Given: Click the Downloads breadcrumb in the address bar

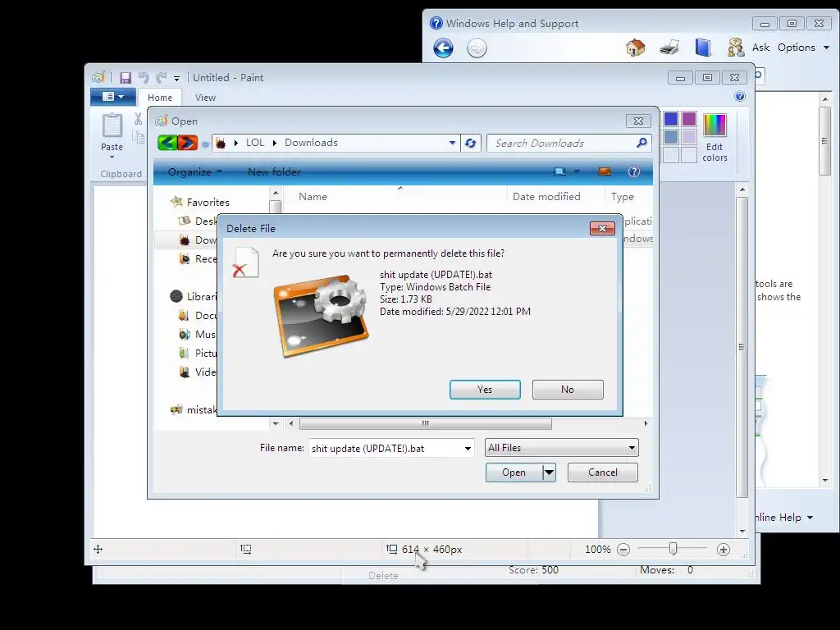Looking at the screenshot, I should coord(311,143).
